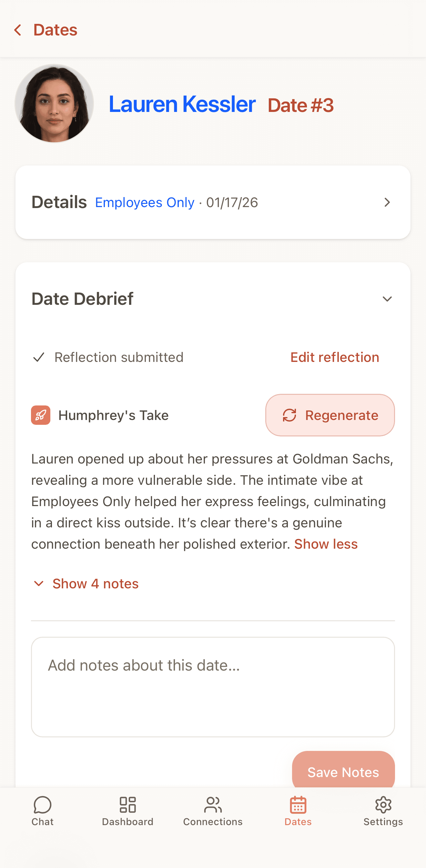Click Edit reflection link
Screen dimensions: 426x868
click(335, 357)
